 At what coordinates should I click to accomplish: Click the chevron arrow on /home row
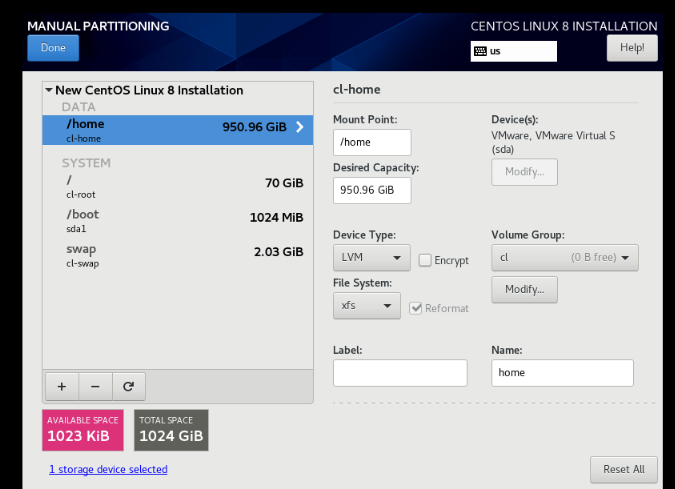(x=300, y=127)
